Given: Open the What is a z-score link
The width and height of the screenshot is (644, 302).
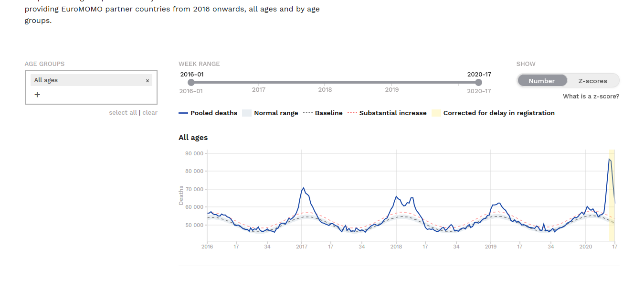Looking at the screenshot, I should pos(591,97).
